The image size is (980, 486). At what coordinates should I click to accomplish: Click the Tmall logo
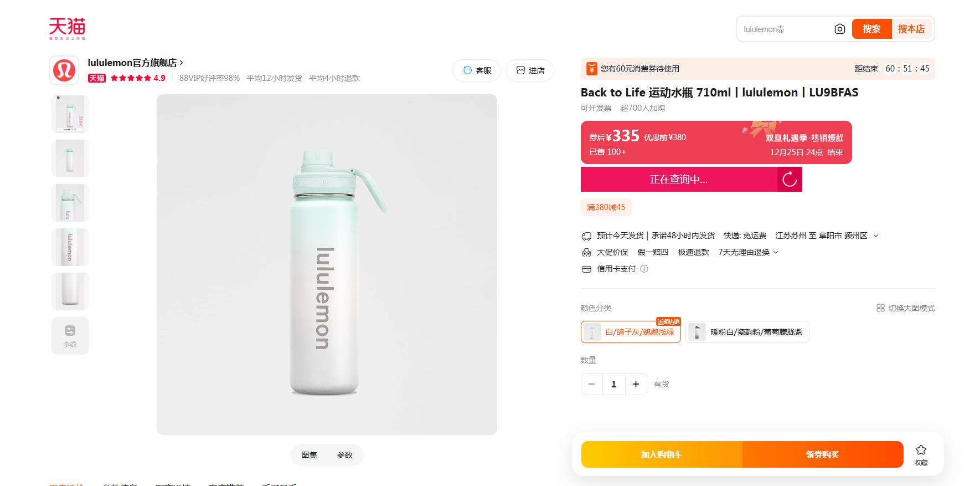coord(67,28)
